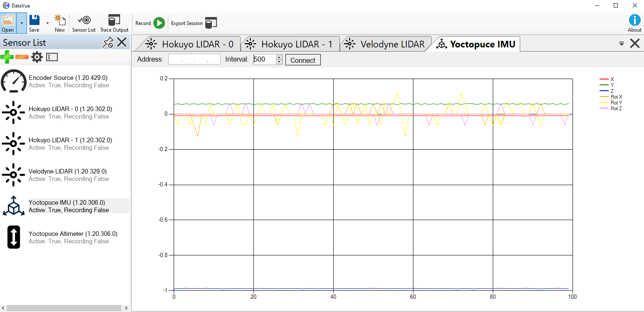
Task: Select the Hokuyo LIDAR - 0 sensor icon in the list
Action: tap(13, 112)
